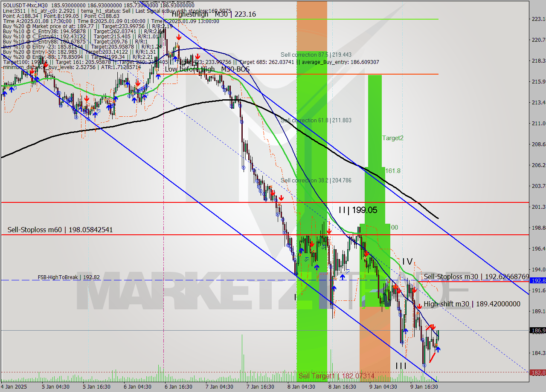Image resolution: width=546 pixels, height=392 pixels.
Task: Click the 206.2 price scale value
Action: pos(539,165)
